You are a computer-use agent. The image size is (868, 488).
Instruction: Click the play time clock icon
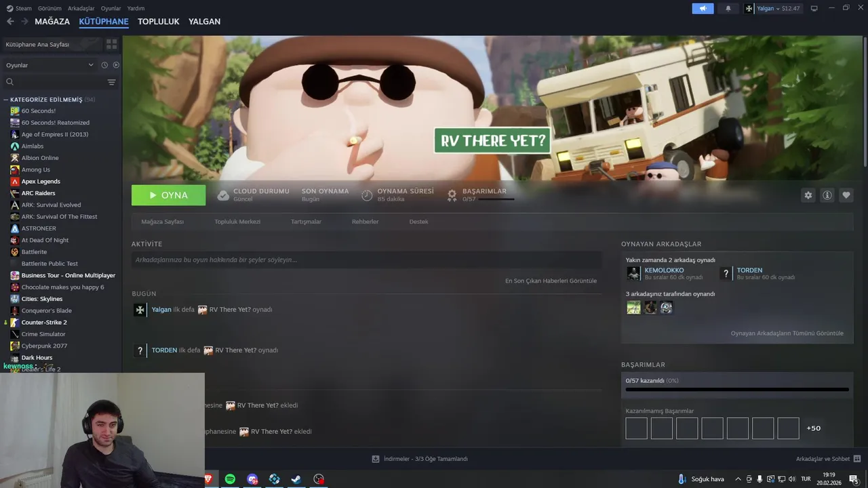[x=367, y=195]
